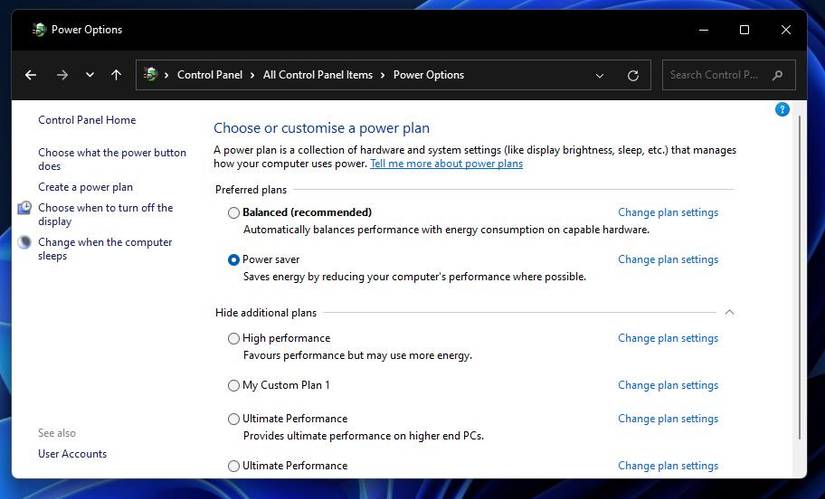
Task: Select My Custom Plan 1
Action: (234, 386)
